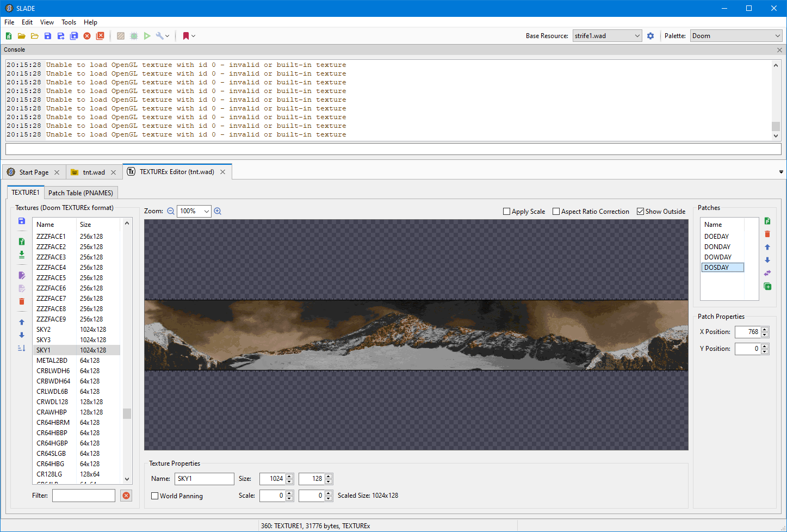The height and width of the screenshot is (532, 787).
Task: Open the tab list dropdown arrow
Action: (781, 172)
